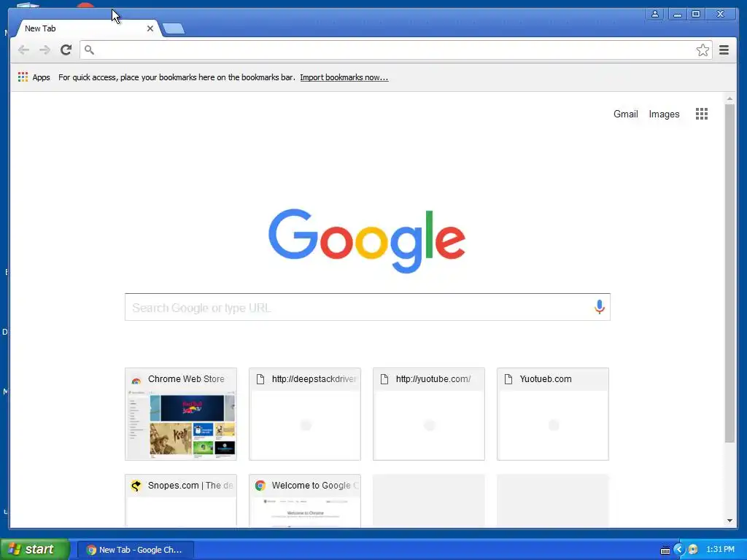This screenshot has height=560, width=747.
Task: Select the New Tab tab
Action: point(88,28)
